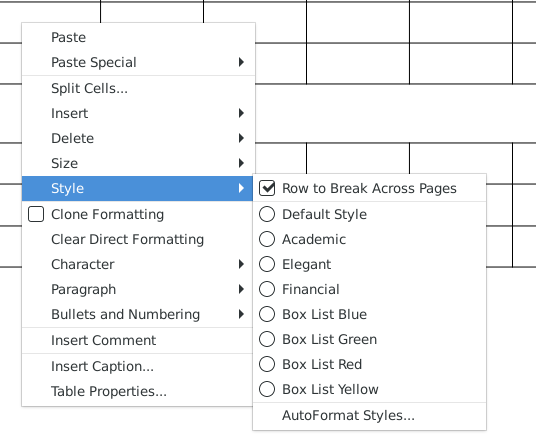
Task: Click Insert Comment menu entry
Action: point(137,340)
